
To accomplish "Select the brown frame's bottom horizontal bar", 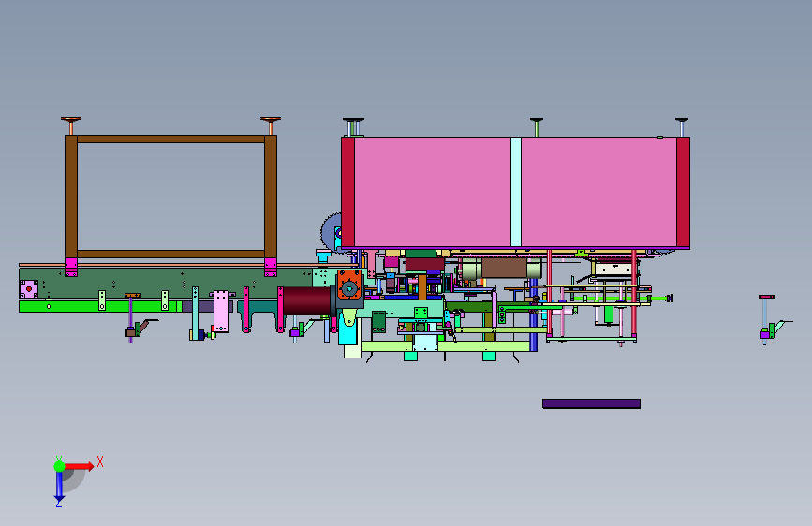I will [x=170, y=254].
